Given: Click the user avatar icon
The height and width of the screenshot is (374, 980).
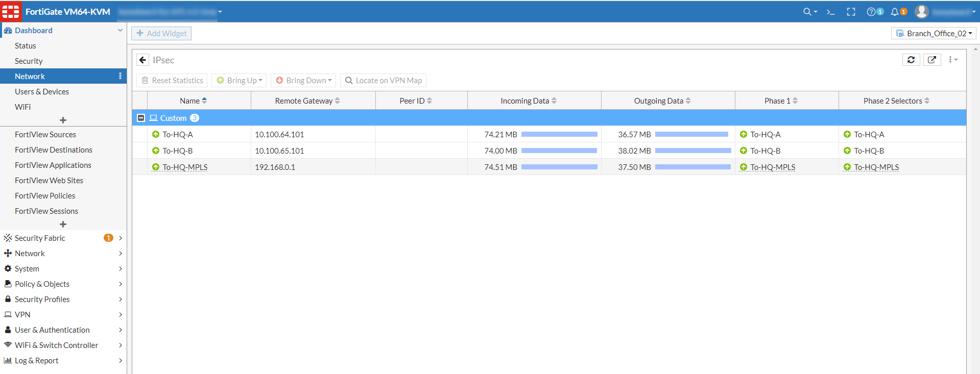Looking at the screenshot, I should [x=922, y=11].
